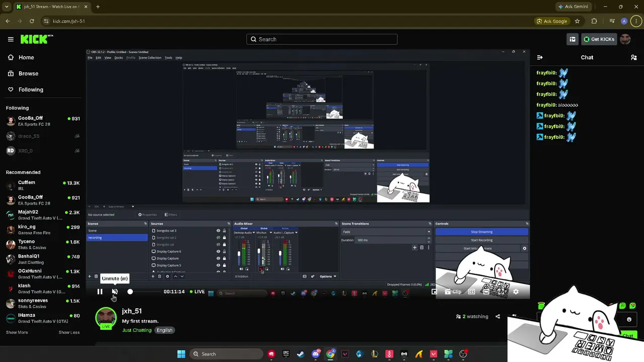Open the chat emoji picker
Screen dimensions: 644x362
pos(629,319)
